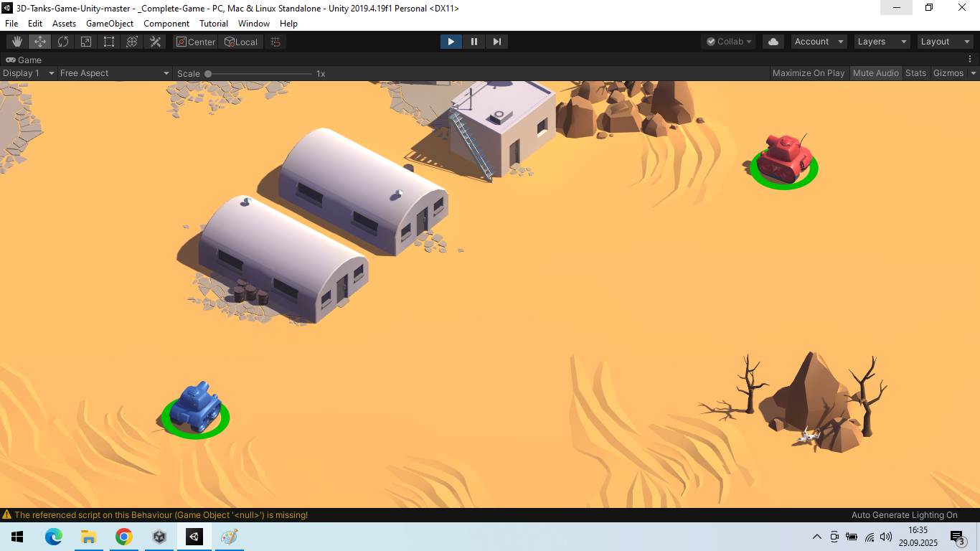The image size is (980, 551).
Task: Click the Pause button
Action: point(474,42)
